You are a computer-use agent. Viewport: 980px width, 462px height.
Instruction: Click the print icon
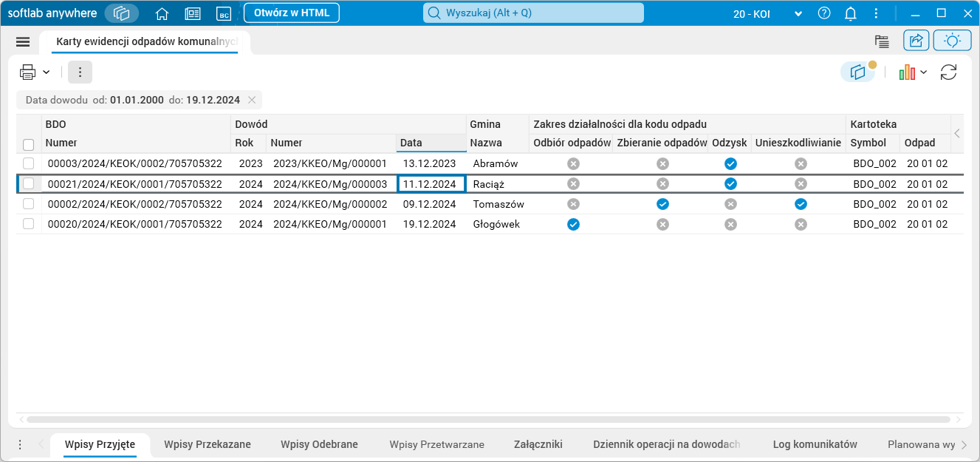coord(28,72)
